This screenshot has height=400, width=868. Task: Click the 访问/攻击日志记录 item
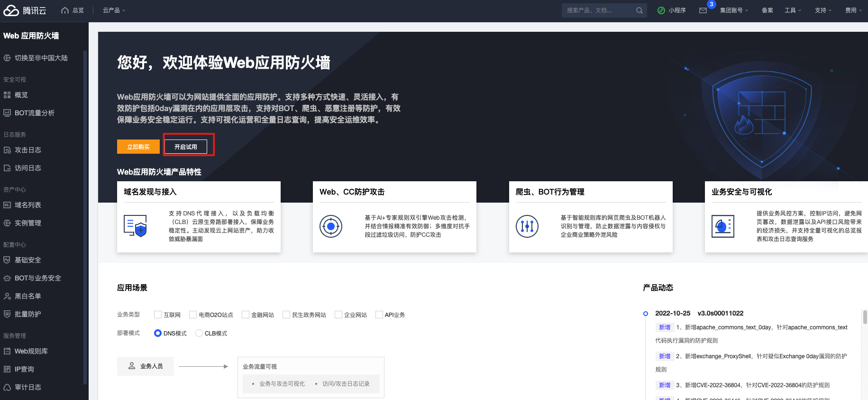click(346, 384)
